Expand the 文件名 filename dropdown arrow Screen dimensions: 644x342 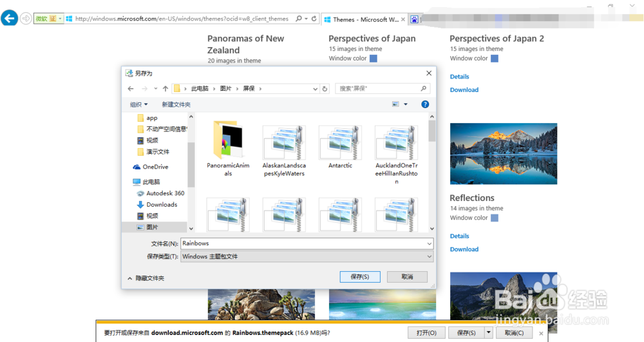tap(429, 243)
